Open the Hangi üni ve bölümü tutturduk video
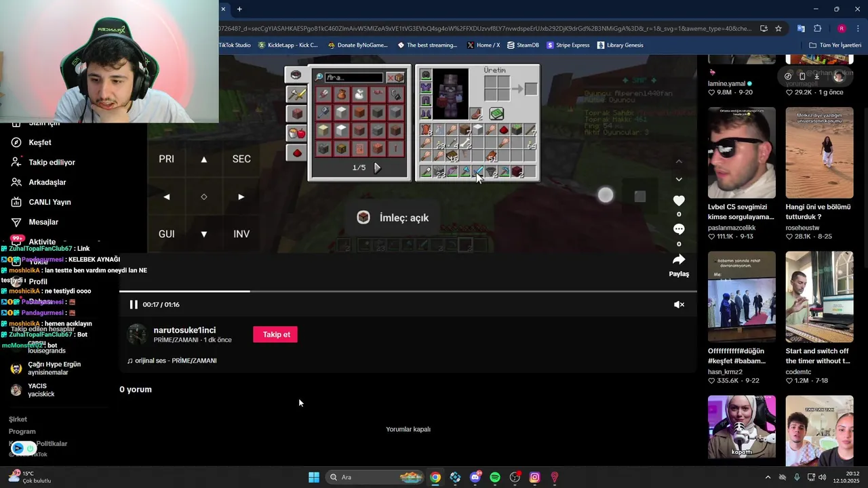The height and width of the screenshot is (488, 868). point(819,152)
